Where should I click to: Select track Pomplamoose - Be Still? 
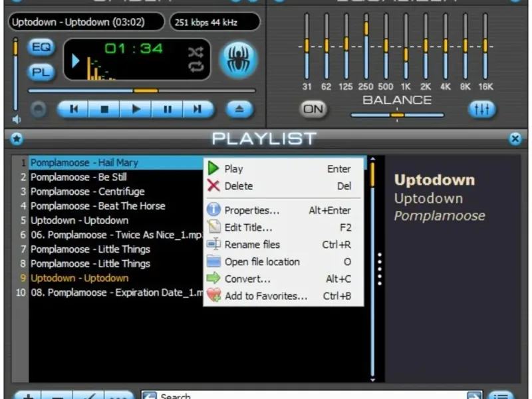pyautogui.click(x=116, y=177)
